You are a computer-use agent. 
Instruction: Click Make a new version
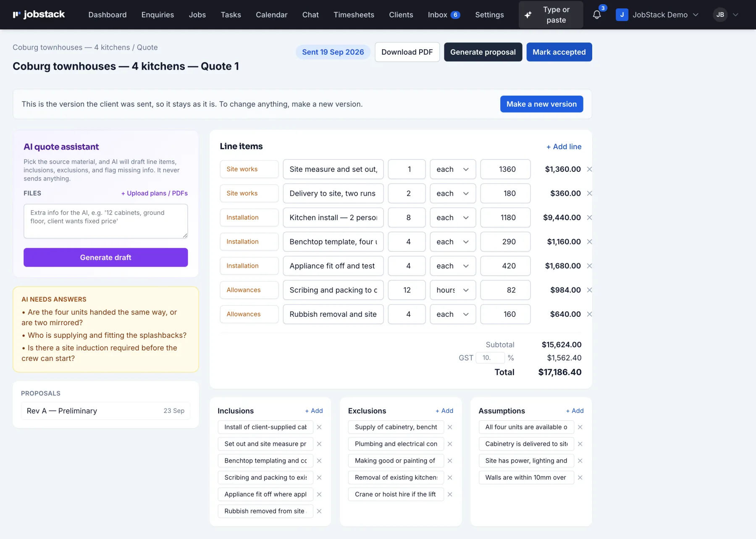[541, 104]
